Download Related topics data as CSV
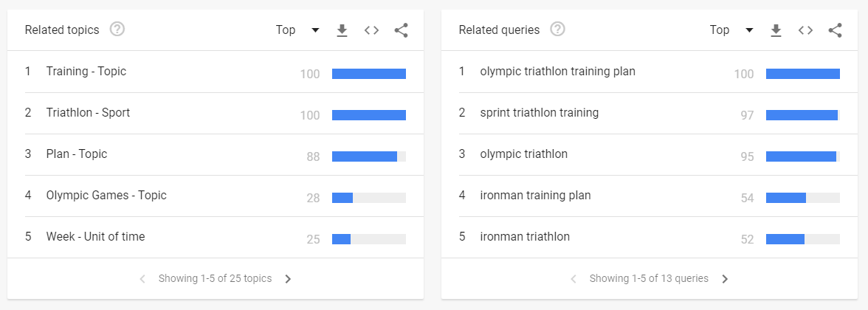The height and width of the screenshot is (310, 868). click(342, 30)
